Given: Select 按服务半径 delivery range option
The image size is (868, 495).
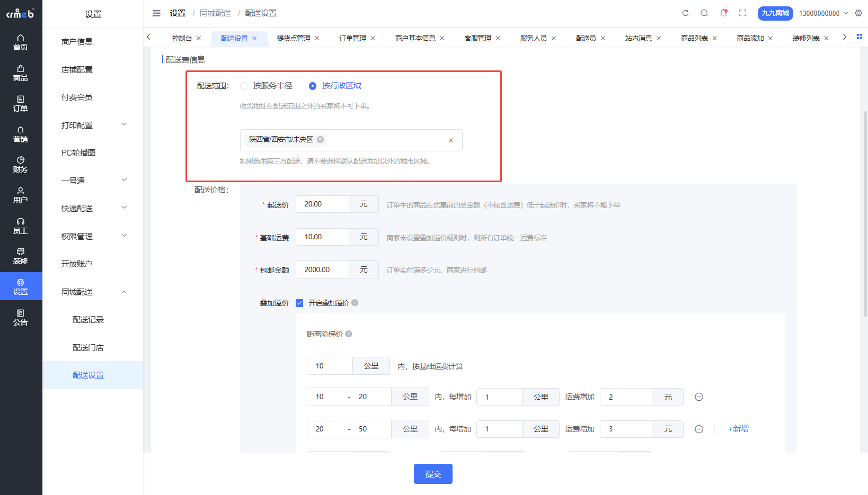Looking at the screenshot, I should 244,86.
